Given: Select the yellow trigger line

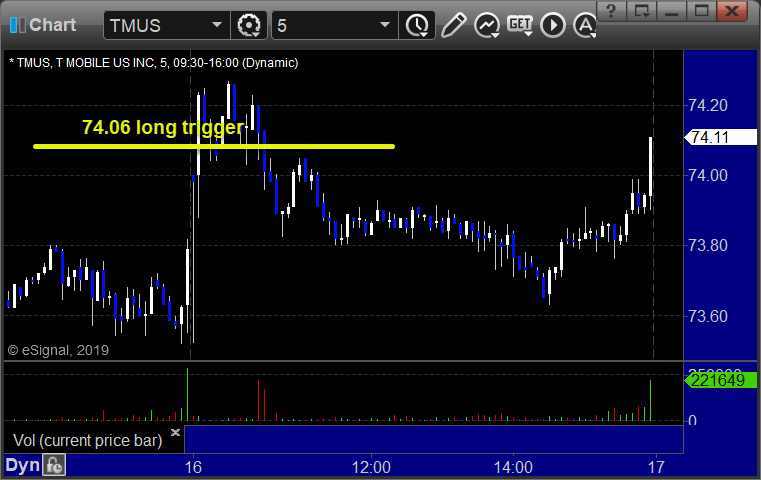Looking at the screenshot, I should (214, 146).
